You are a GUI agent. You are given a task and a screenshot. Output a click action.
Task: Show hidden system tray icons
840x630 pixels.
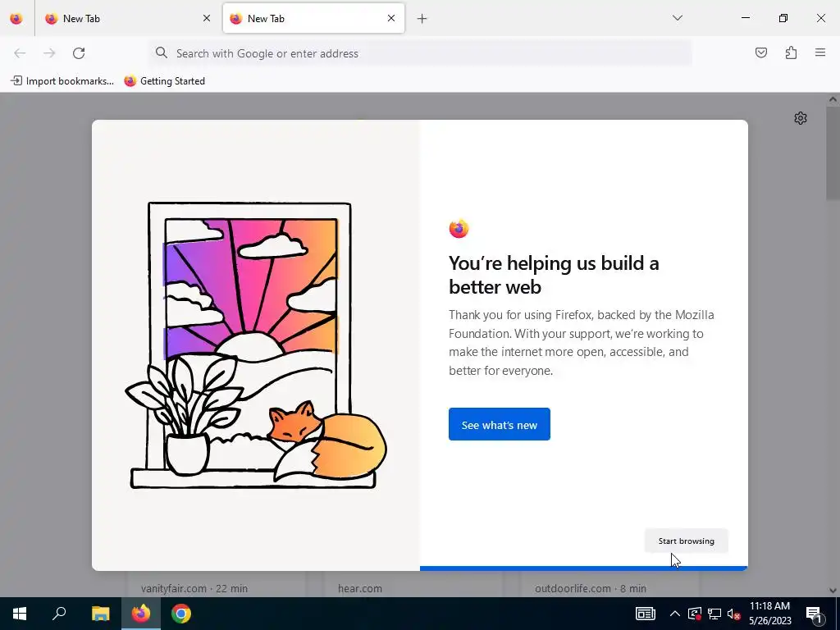click(675, 614)
